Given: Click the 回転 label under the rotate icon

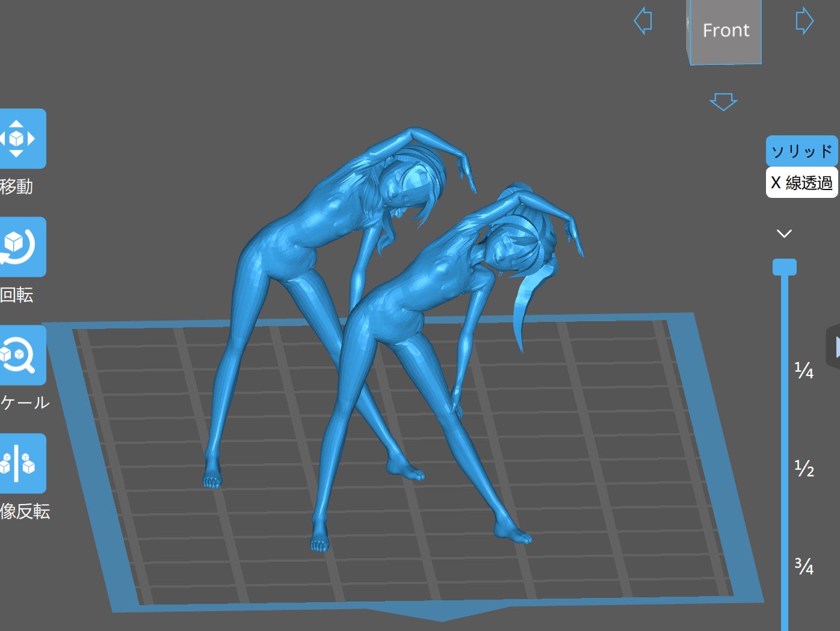Looking at the screenshot, I should click(16, 295).
